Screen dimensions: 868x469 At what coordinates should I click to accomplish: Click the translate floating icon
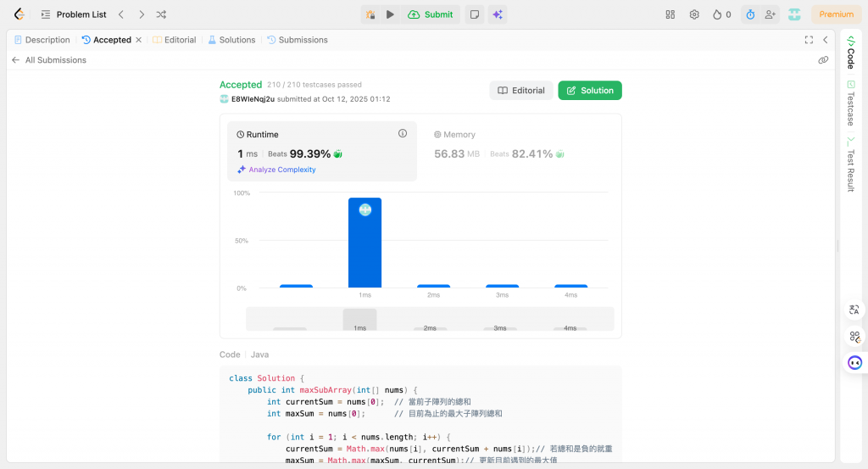[x=854, y=310]
